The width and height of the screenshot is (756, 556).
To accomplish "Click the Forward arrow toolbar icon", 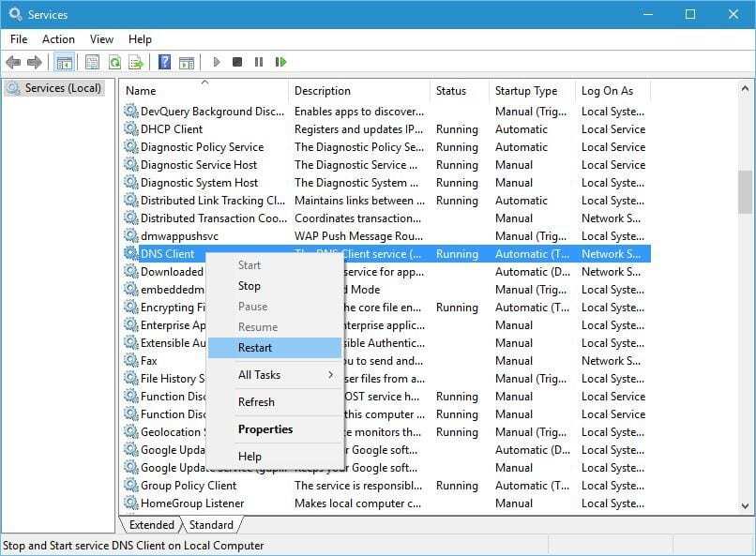I will click(x=34, y=62).
